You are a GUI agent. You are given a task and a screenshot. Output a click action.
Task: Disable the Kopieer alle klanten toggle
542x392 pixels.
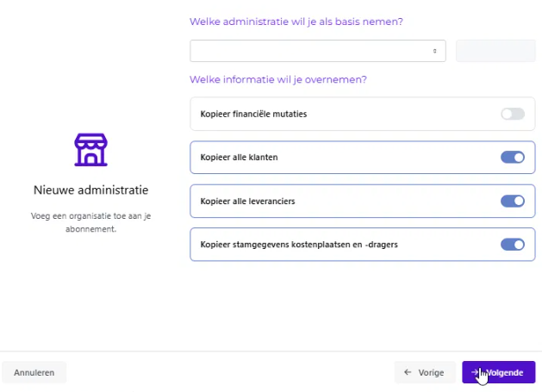pos(513,158)
